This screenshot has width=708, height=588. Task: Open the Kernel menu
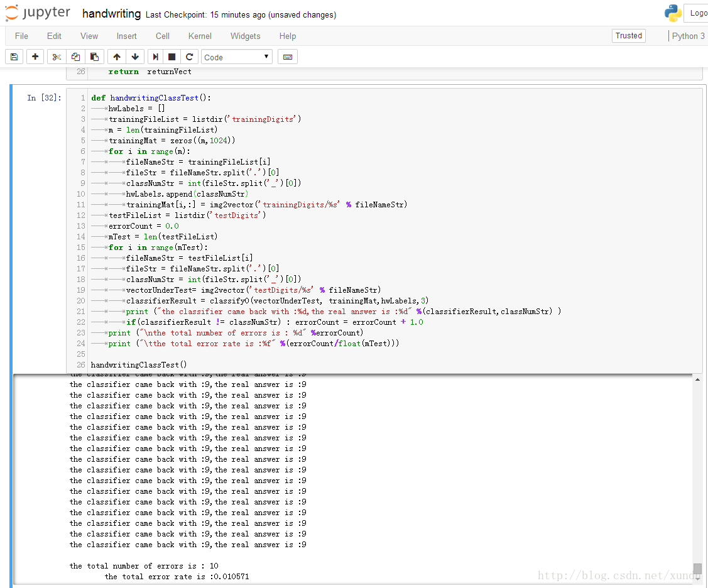[x=200, y=36]
